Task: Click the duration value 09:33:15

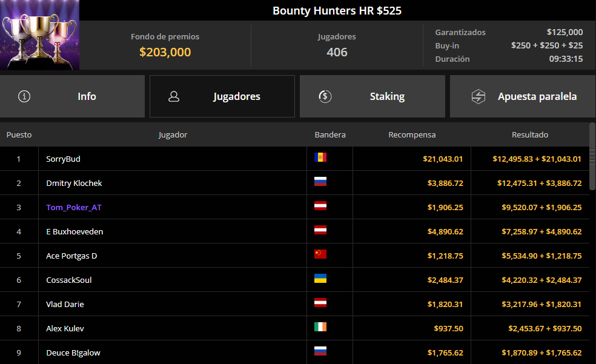Action: [566, 59]
